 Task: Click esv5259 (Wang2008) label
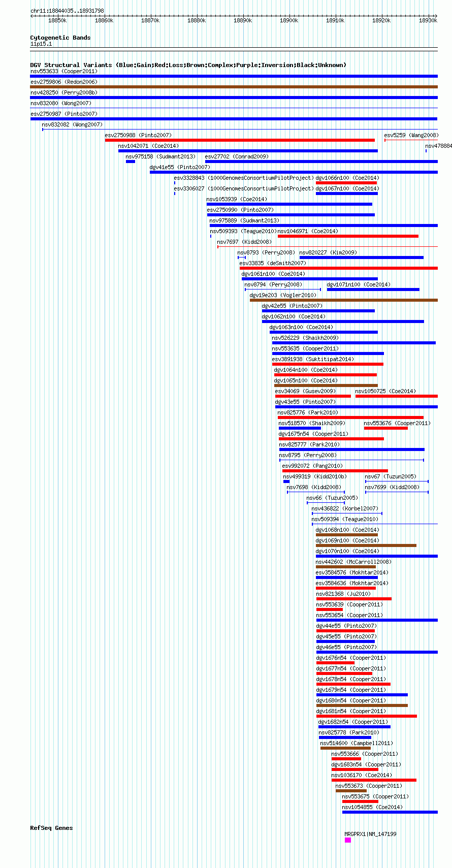coord(411,135)
